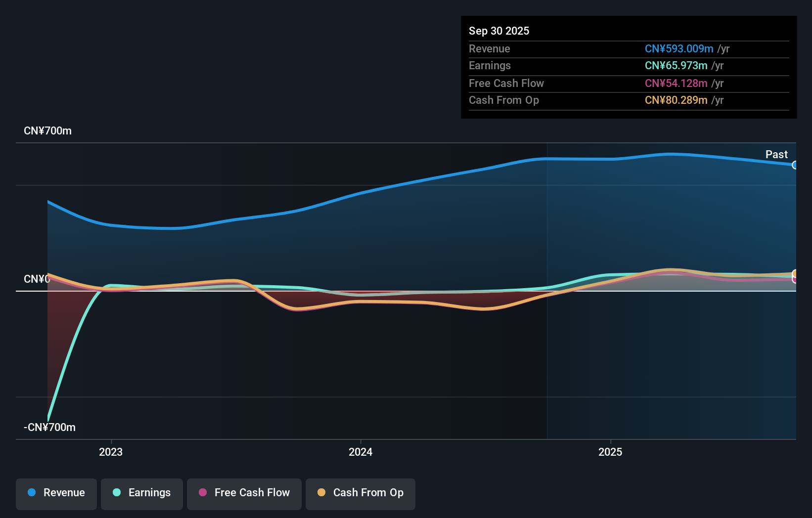Click the 2024 axis label
Image resolution: width=812 pixels, height=518 pixels.
click(360, 452)
